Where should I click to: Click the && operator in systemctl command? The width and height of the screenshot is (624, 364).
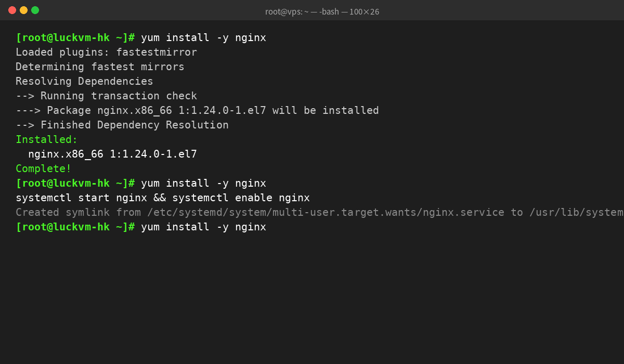pos(160,198)
